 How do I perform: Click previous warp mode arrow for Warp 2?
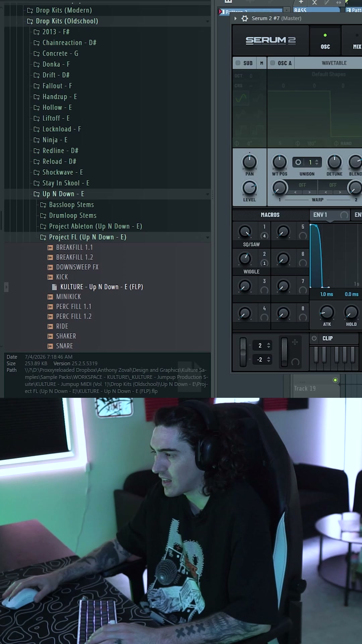326,192
